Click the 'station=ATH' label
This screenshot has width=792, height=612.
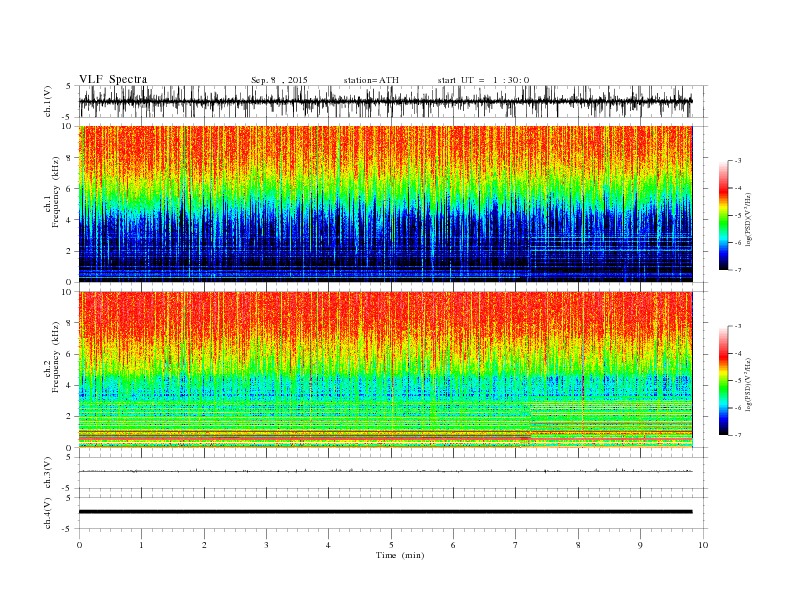click(371, 80)
